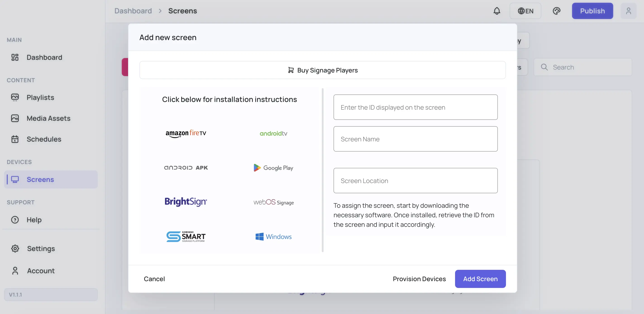
Task: Click Provision Devices
Action: click(x=419, y=279)
